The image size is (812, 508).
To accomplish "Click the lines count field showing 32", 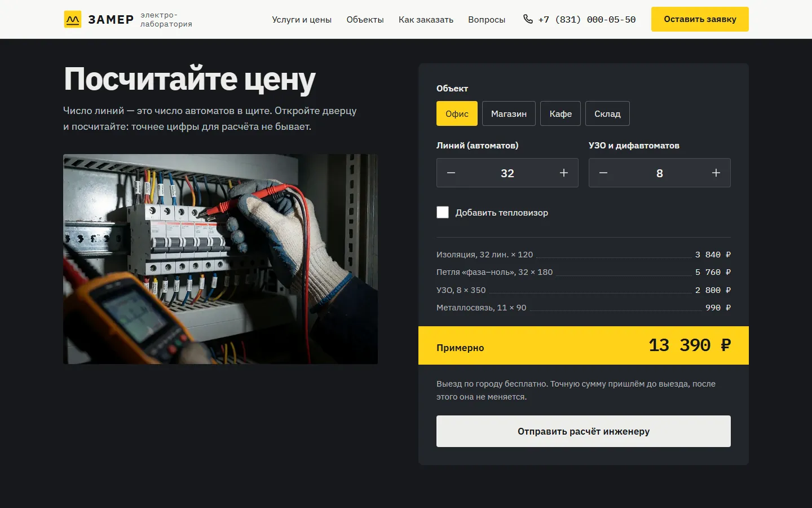I will pyautogui.click(x=507, y=173).
